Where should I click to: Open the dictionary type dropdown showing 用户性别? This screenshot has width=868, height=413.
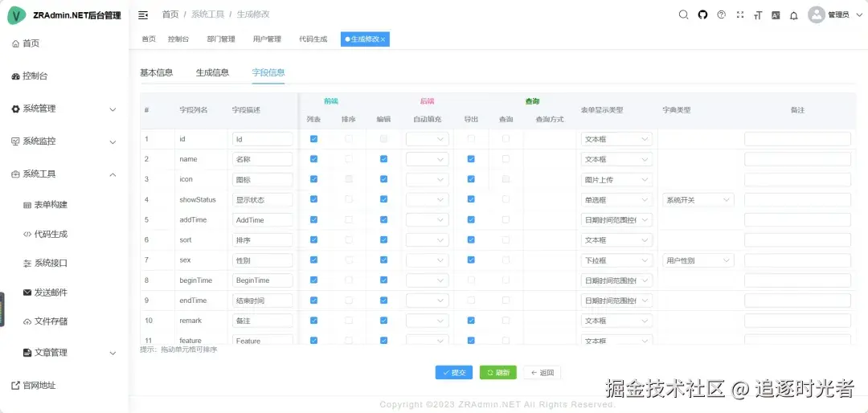698,260
